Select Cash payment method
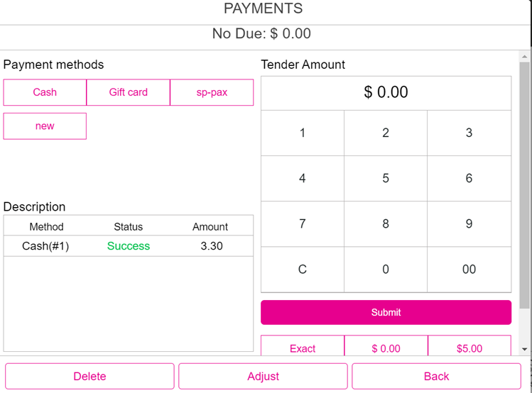The width and height of the screenshot is (532, 393). (45, 92)
